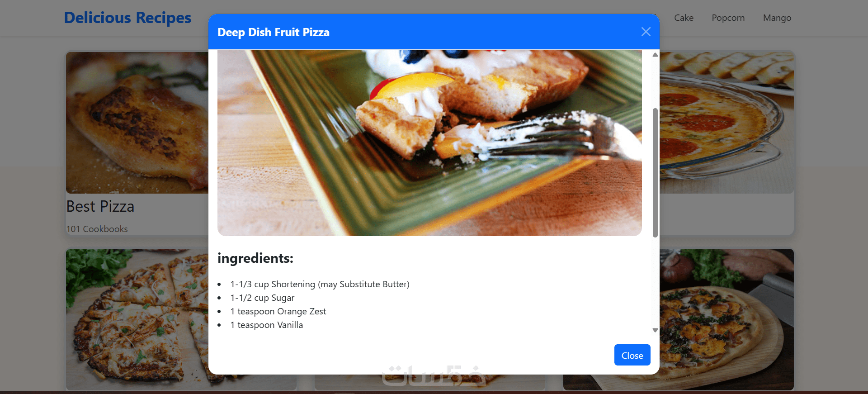Click the modal scrollbar down arrow
868x394 pixels.
click(x=655, y=330)
